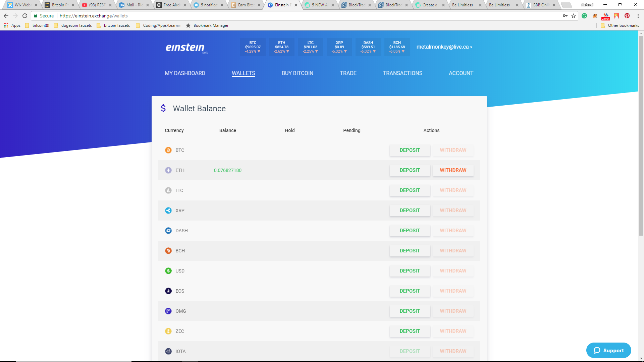Click the Einstein logo

(x=186, y=48)
